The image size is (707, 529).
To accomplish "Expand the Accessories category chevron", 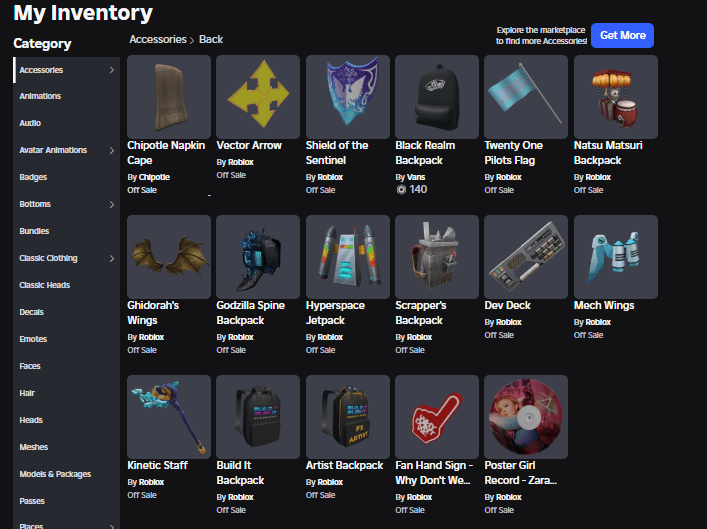I will pyautogui.click(x=112, y=70).
